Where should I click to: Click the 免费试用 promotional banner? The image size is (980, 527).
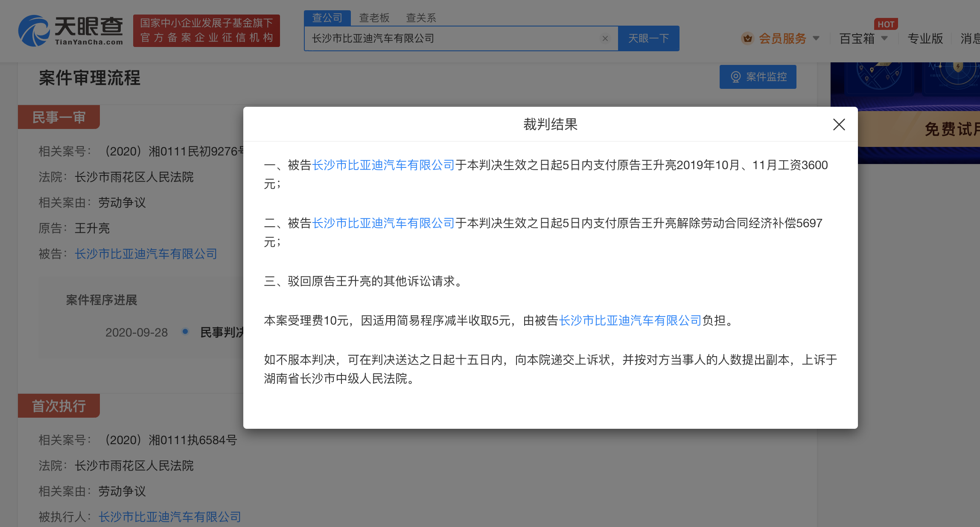pos(919,129)
